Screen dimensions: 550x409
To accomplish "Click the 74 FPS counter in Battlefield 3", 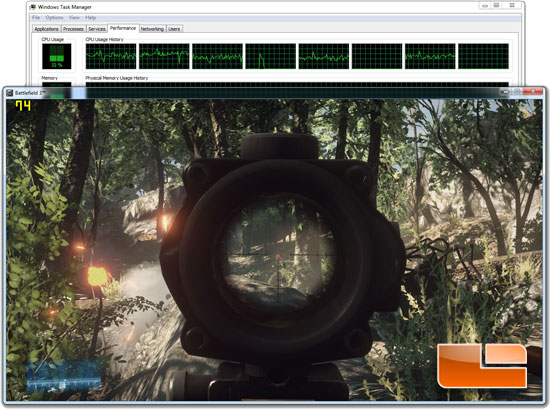I will coord(23,106).
